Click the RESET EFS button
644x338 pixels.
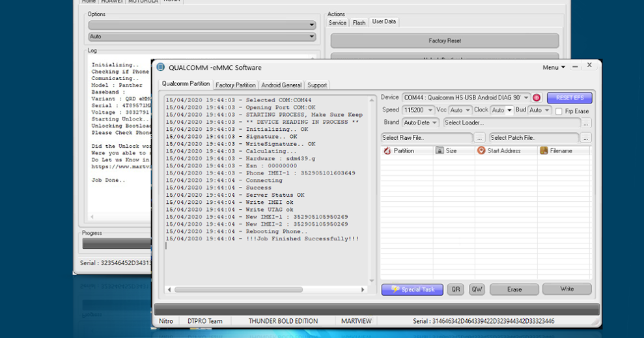pyautogui.click(x=570, y=98)
